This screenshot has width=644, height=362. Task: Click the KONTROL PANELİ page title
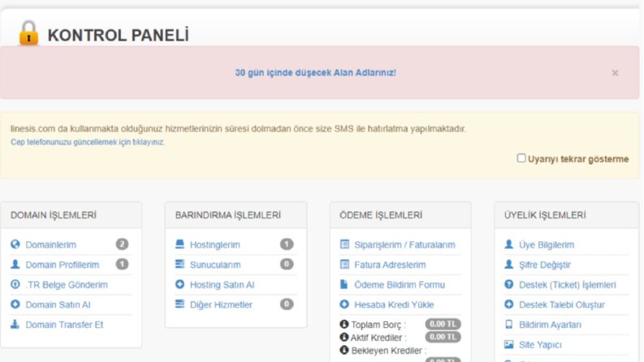pos(119,35)
